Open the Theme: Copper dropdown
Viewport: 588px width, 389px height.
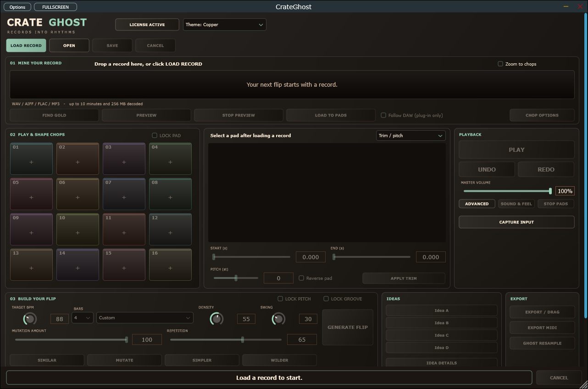pyautogui.click(x=225, y=25)
